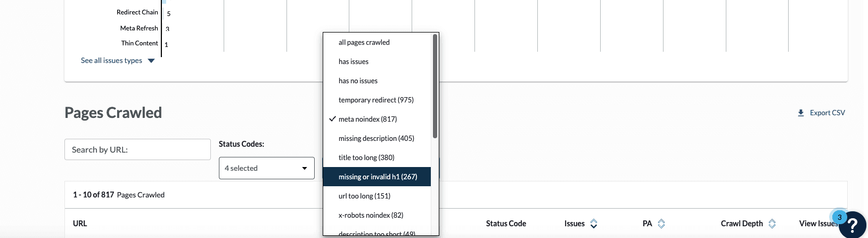Click the triangle beside See all issues types
The width and height of the screenshot is (868, 238).
(x=151, y=61)
